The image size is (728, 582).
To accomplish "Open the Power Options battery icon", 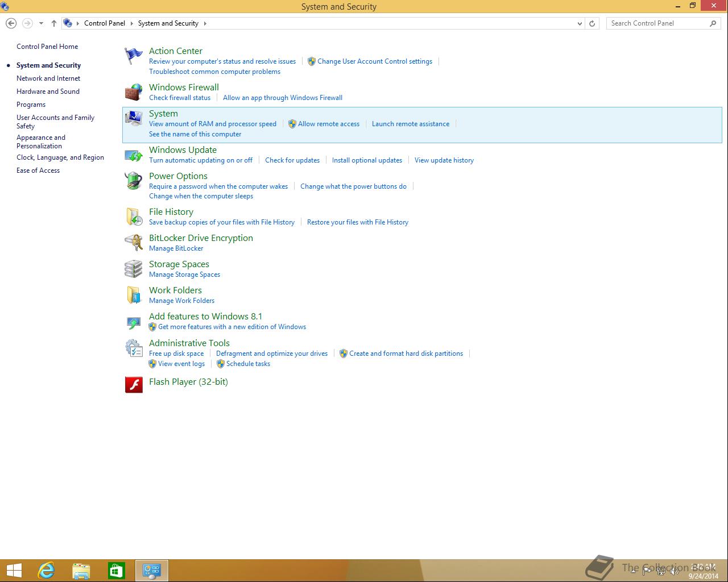I will [x=134, y=181].
